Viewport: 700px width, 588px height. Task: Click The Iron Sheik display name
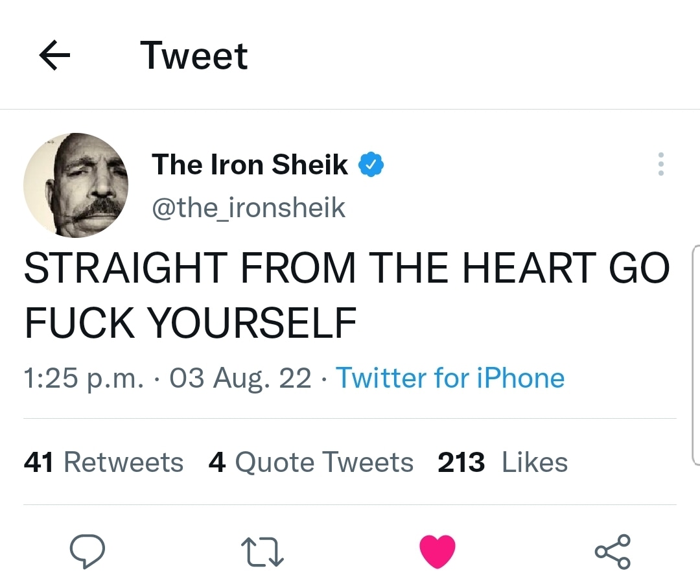250,165
